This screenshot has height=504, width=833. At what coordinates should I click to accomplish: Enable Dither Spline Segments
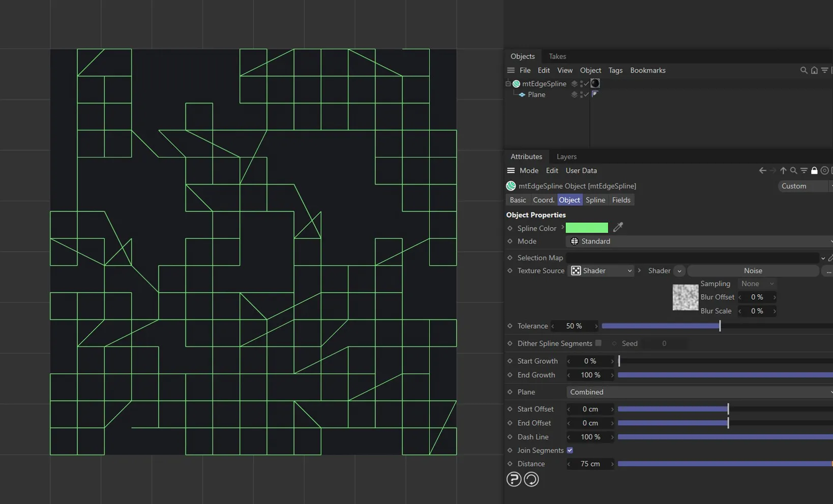pyautogui.click(x=599, y=343)
